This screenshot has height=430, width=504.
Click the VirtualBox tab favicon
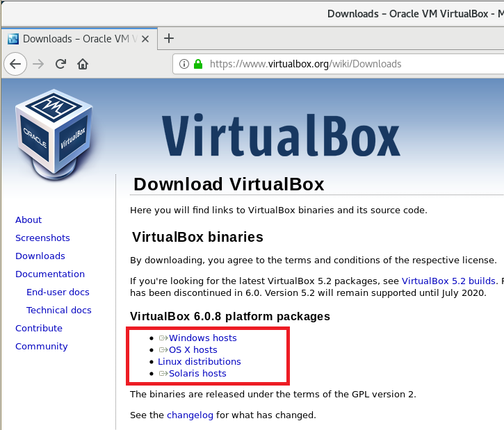pos(13,39)
